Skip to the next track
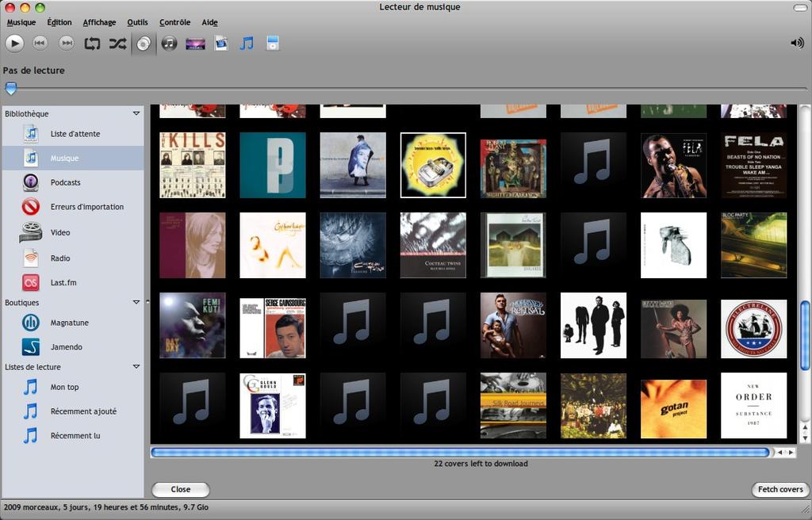Viewport: 812px width, 520px height. point(67,44)
